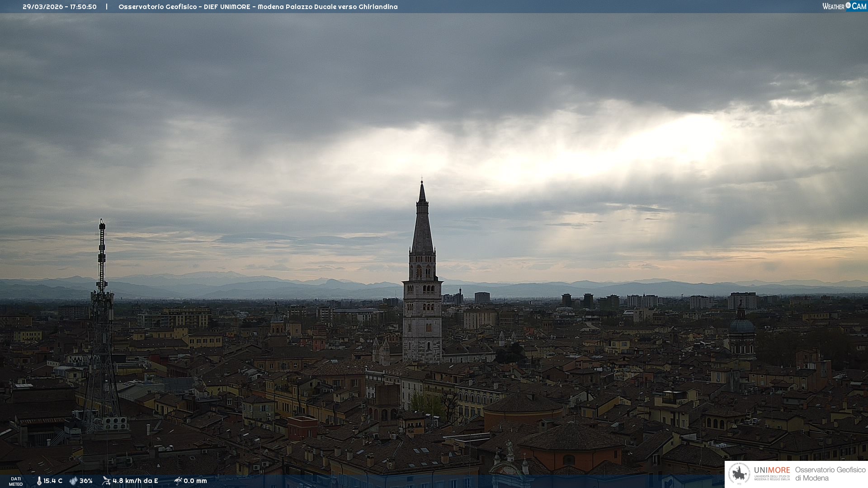Click the 15.4 C temperature reading
The width and height of the screenshot is (868, 488).
pos(53,481)
